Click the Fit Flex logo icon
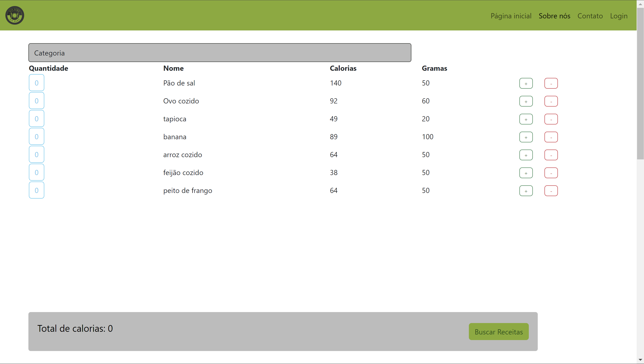The height and width of the screenshot is (364, 644). (x=15, y=15)
